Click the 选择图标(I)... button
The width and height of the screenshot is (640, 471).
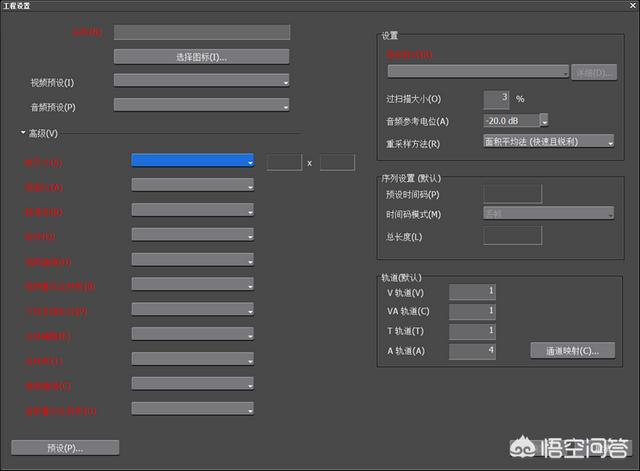coord(201,57)
